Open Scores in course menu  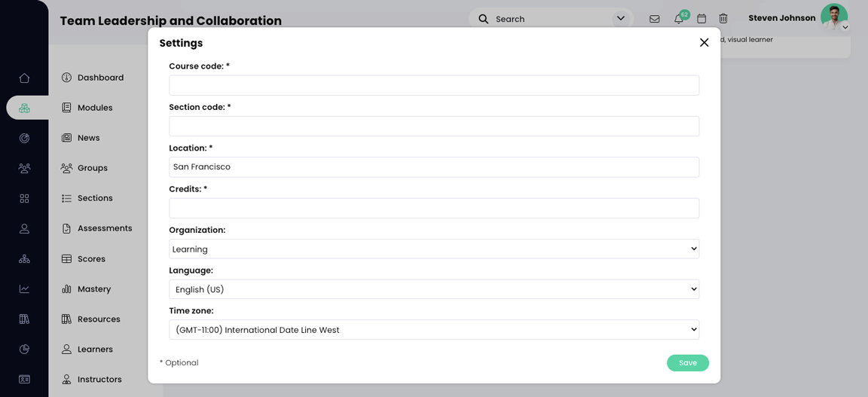point(83,258)
